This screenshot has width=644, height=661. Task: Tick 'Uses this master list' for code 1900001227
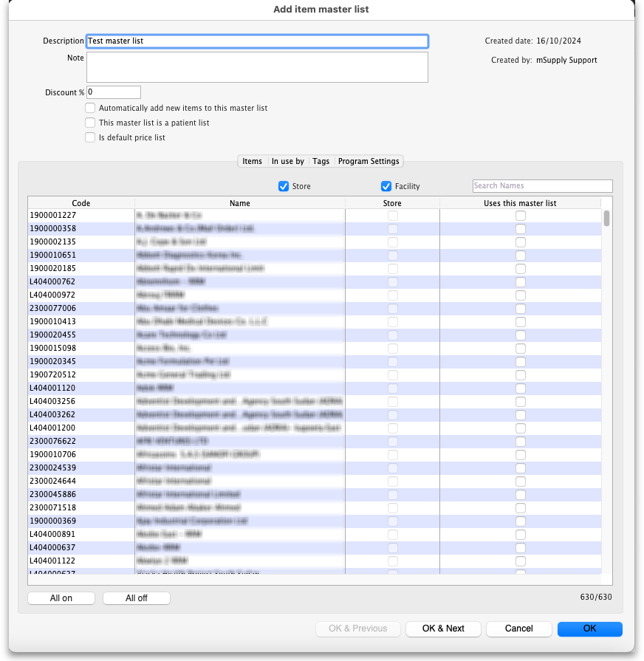coord(521,215)
